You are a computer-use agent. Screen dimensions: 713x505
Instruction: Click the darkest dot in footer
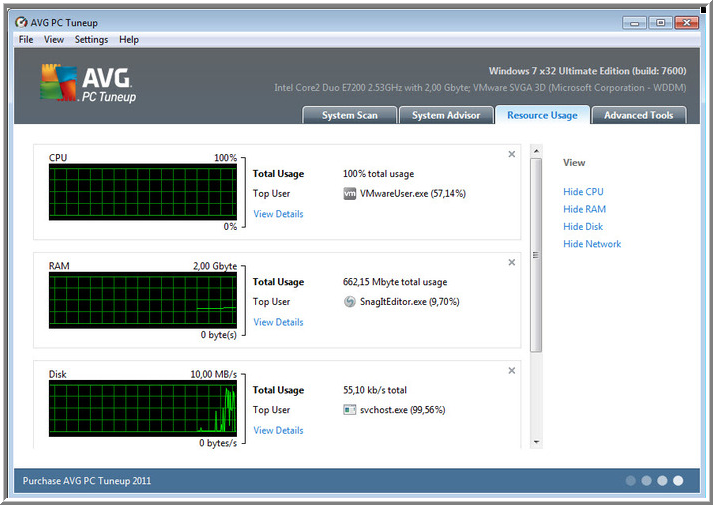pyautogui.click(x=631, y=480)
